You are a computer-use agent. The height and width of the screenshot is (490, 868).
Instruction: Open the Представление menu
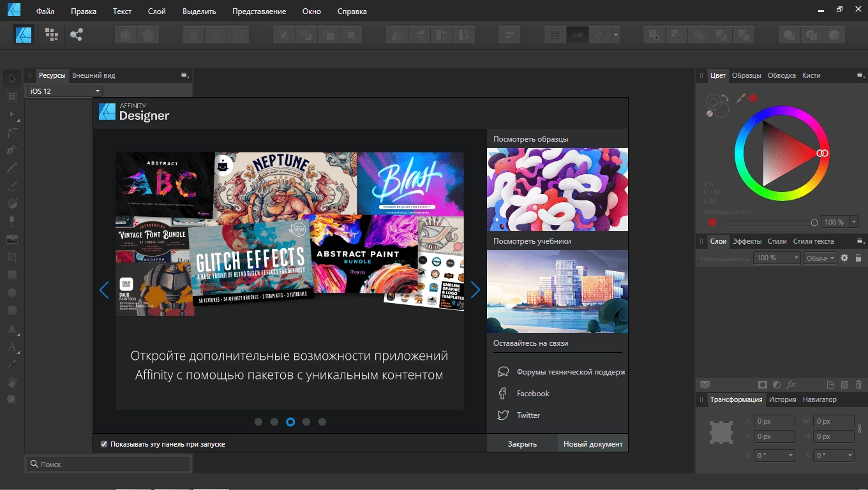pyautogui.click(x=259, y=11)
